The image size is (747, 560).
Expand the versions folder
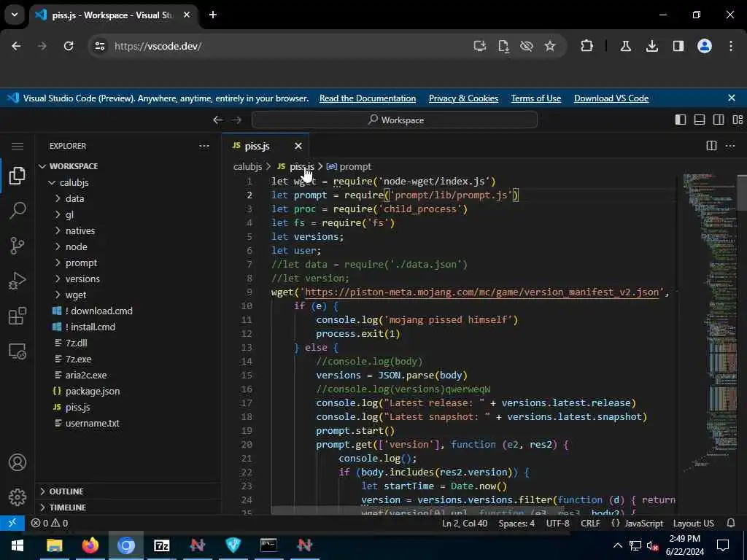click(128, 279)
